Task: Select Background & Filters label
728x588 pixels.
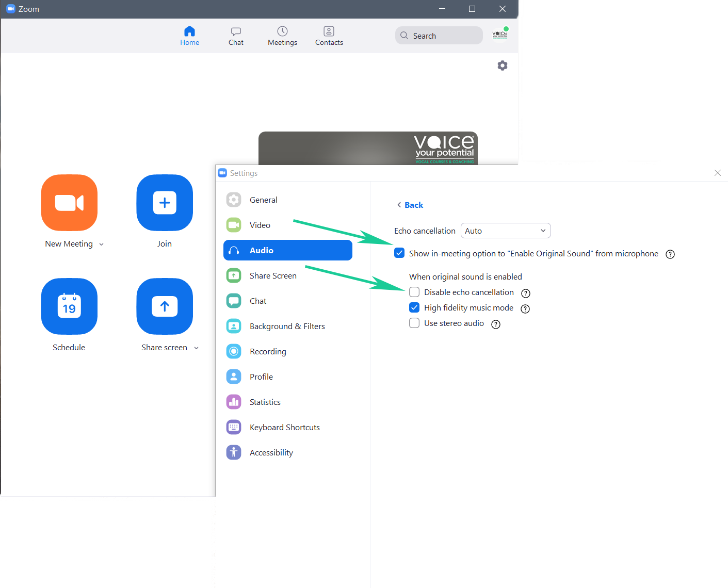Action: [x=287, y=326]
